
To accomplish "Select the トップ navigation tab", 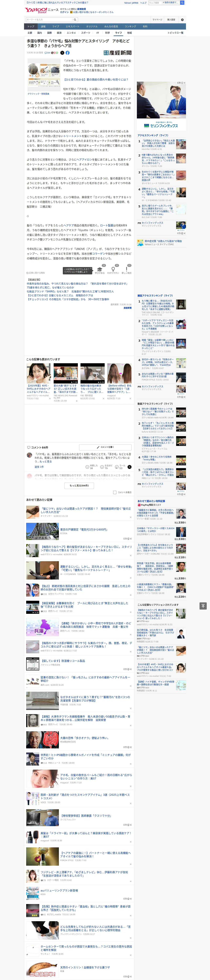I will tap(31, 27).
